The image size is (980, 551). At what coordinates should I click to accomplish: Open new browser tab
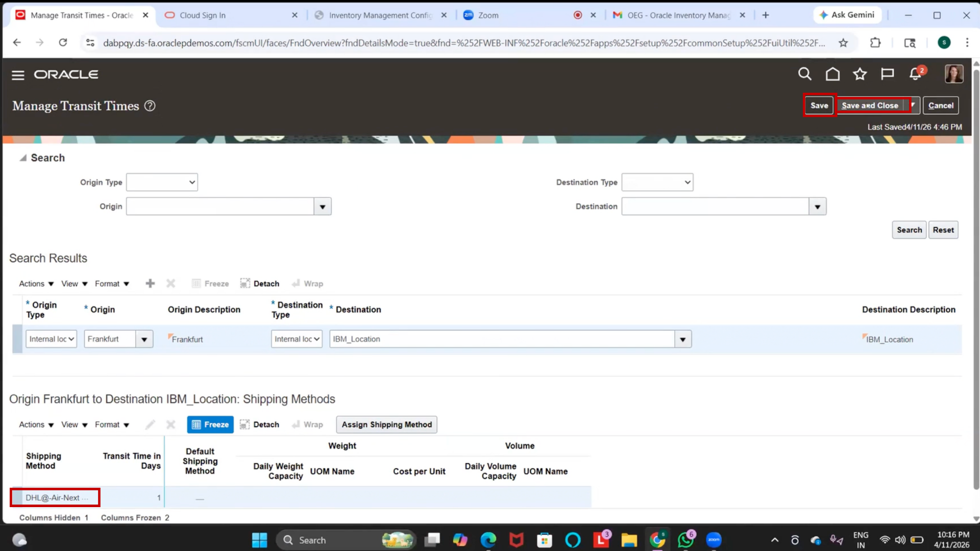coord(766,15)
